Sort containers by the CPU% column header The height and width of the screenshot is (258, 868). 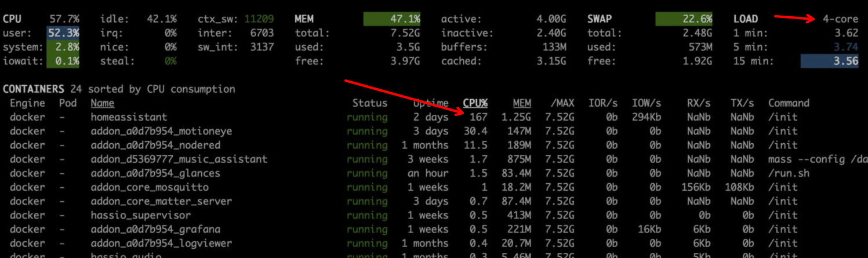click(x=475, y=103)
